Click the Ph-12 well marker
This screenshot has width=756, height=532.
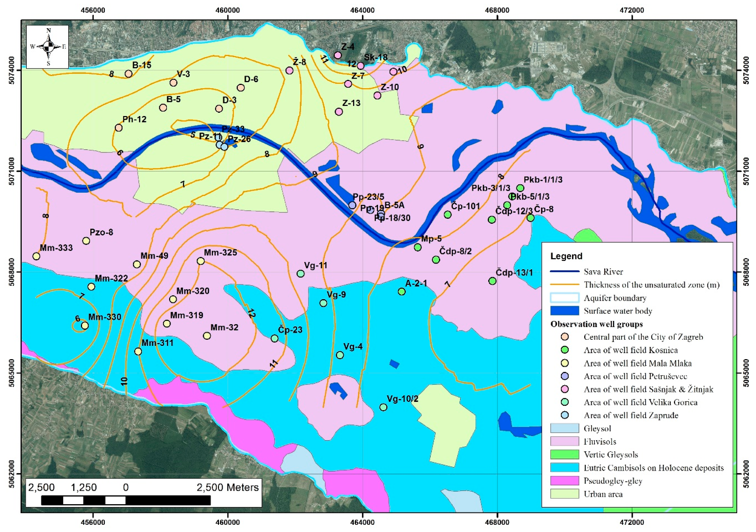pos(119,128)
